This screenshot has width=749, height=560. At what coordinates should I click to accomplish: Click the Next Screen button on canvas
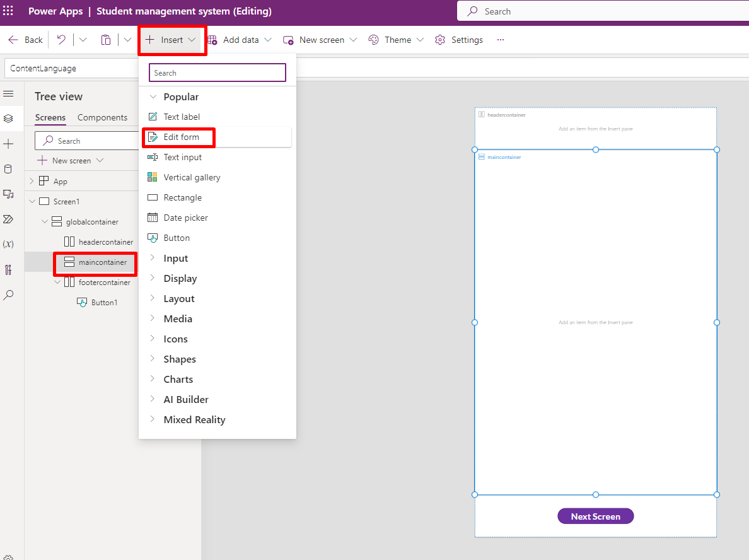(595, 516)
